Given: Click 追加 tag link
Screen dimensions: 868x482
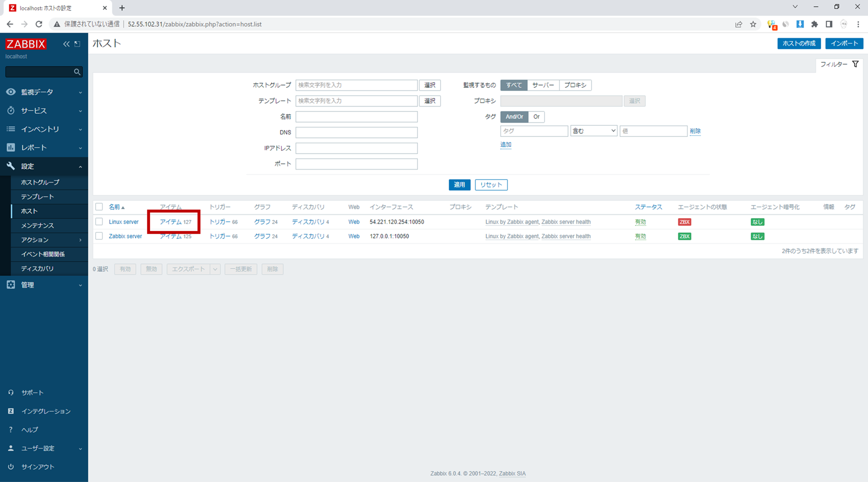Looking at the screenshot, I should (506, 145).
